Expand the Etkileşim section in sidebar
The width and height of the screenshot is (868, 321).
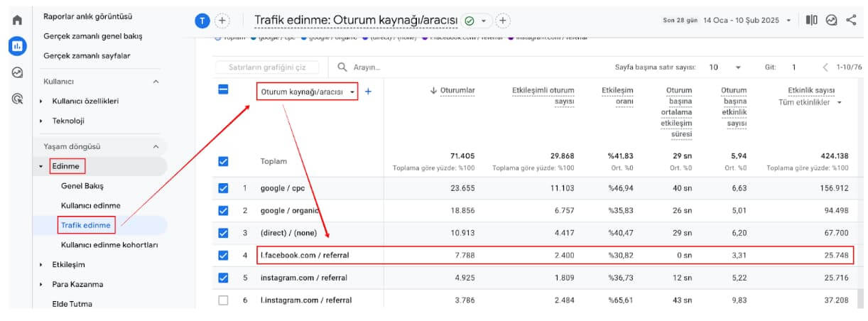[68, 264]
